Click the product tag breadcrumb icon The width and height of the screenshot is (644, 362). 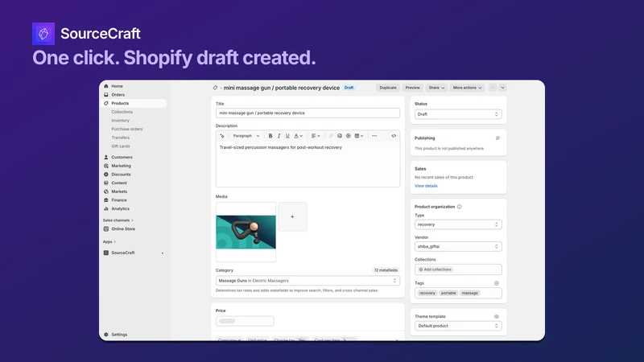(x=215, y=88)
